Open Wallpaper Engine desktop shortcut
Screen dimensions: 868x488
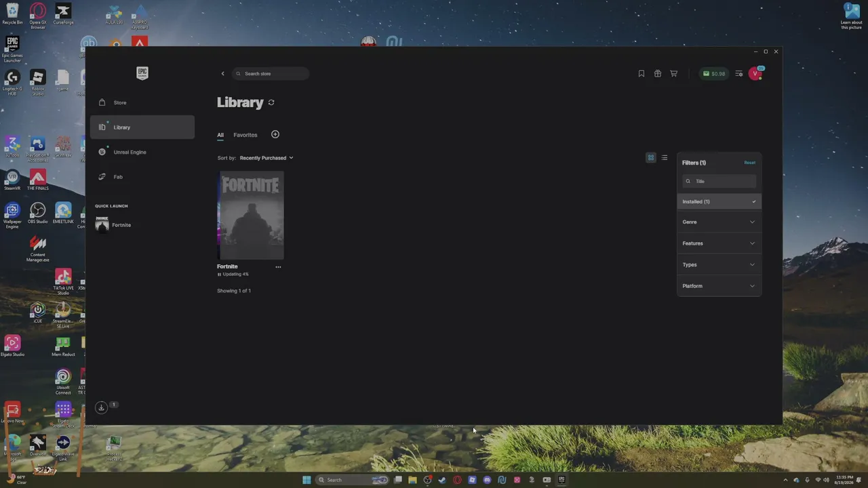tap(12, 216)
